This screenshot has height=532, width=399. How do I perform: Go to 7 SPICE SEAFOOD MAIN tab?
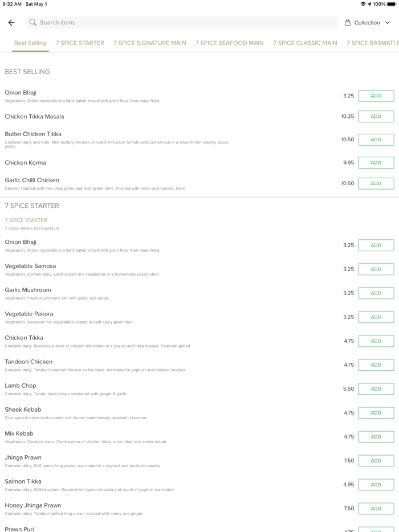click(x=230, y=43)
